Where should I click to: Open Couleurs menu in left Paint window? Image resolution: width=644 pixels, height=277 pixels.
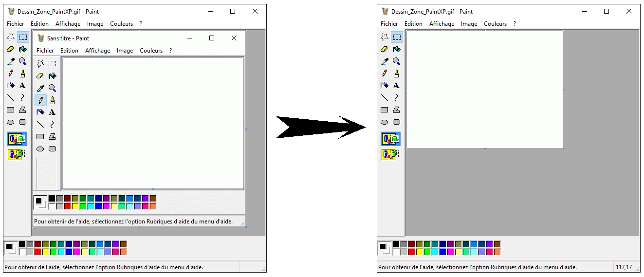[121, 24]
